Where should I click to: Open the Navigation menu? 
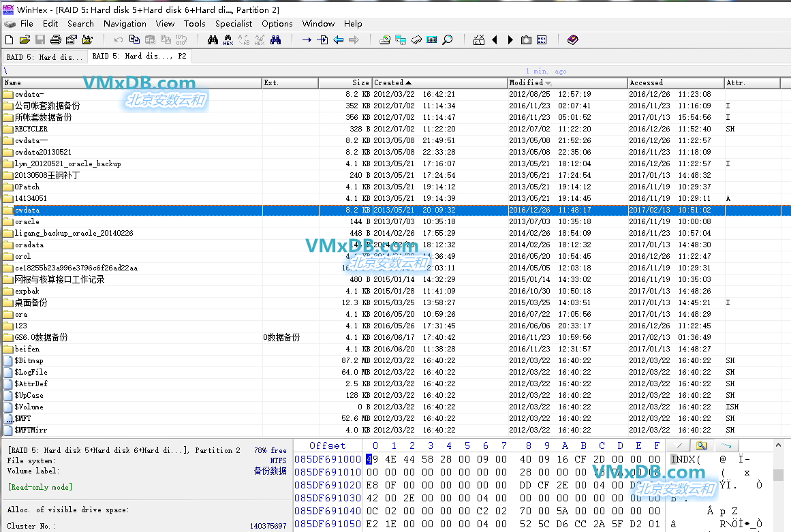[125, 24]
